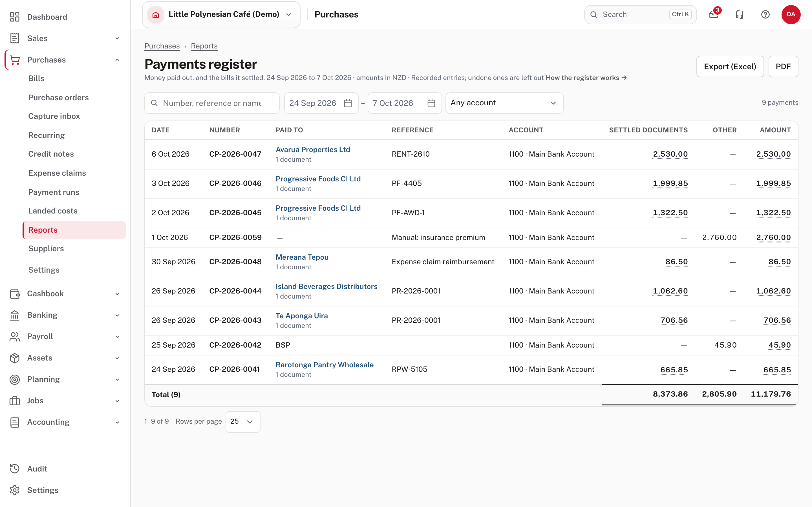The height and width of the screenshot is (507, 812).
Task: Click the Banking building icon
Action: (x=14, y=315)
